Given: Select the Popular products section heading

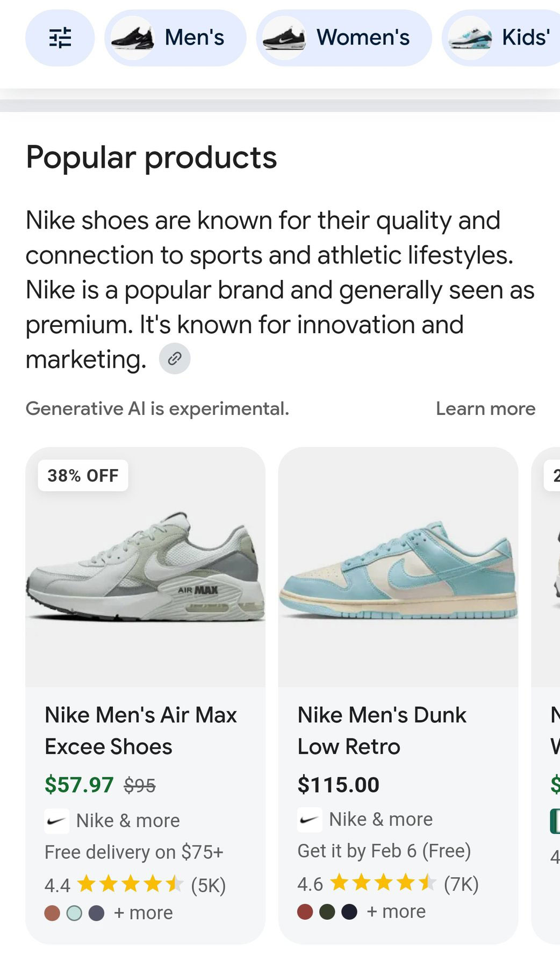Looking at the screenshot, I should (152, 157).
